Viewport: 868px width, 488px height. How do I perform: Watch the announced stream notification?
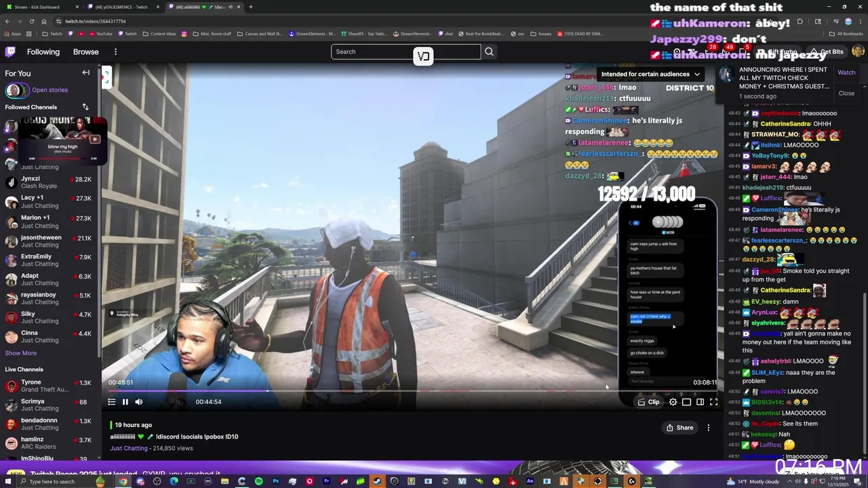pyautogui.click(x=846, y=73)
